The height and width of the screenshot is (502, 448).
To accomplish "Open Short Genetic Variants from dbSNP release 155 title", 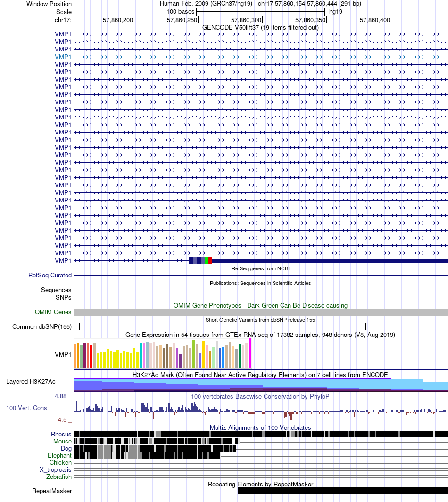I will pyautogui.click(x=260, y=320).
